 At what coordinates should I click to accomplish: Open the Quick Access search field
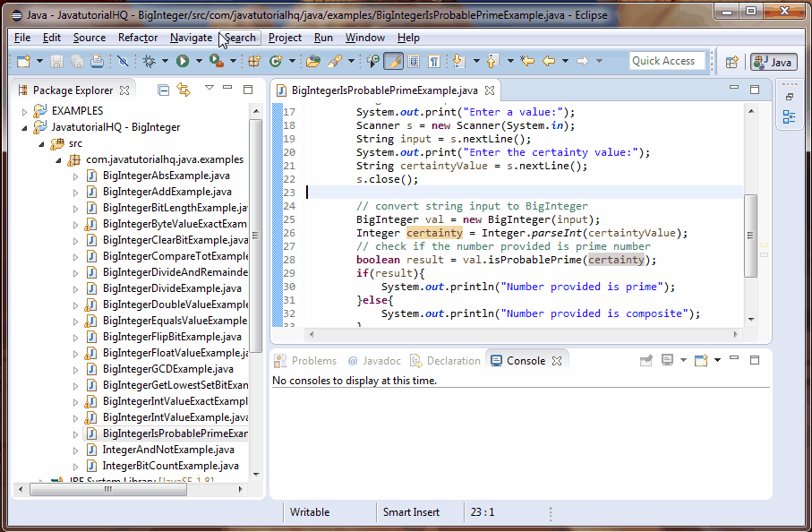point(666,61)
